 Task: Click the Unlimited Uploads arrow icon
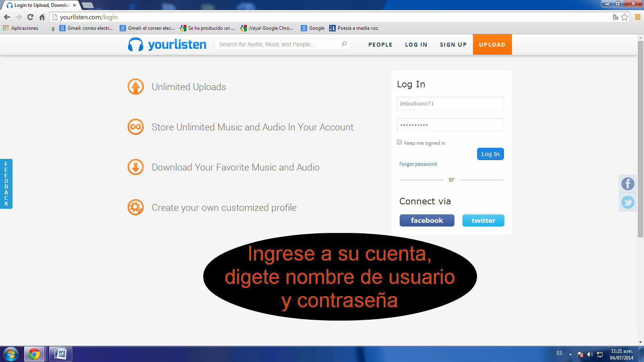(x=136, y=87)
